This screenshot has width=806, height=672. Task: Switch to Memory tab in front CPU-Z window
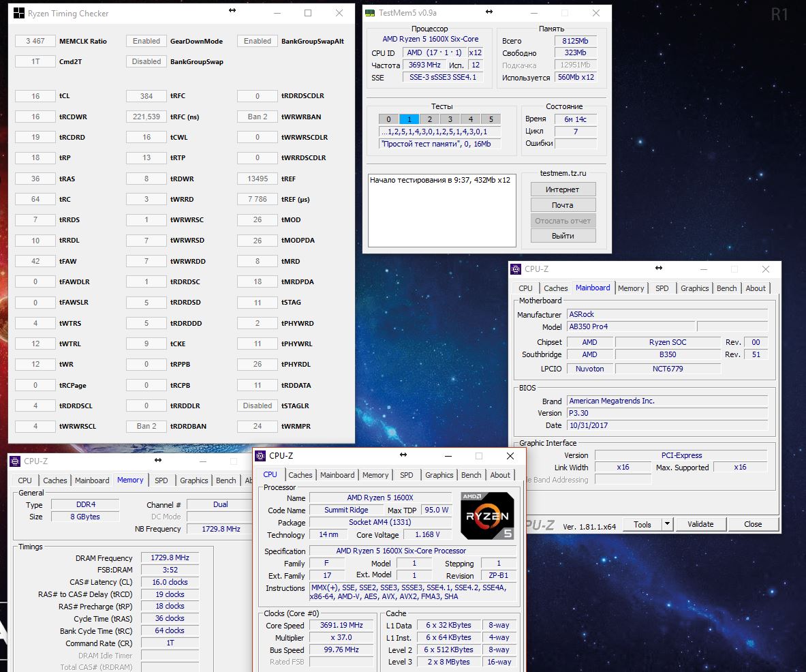coord(375,475)
